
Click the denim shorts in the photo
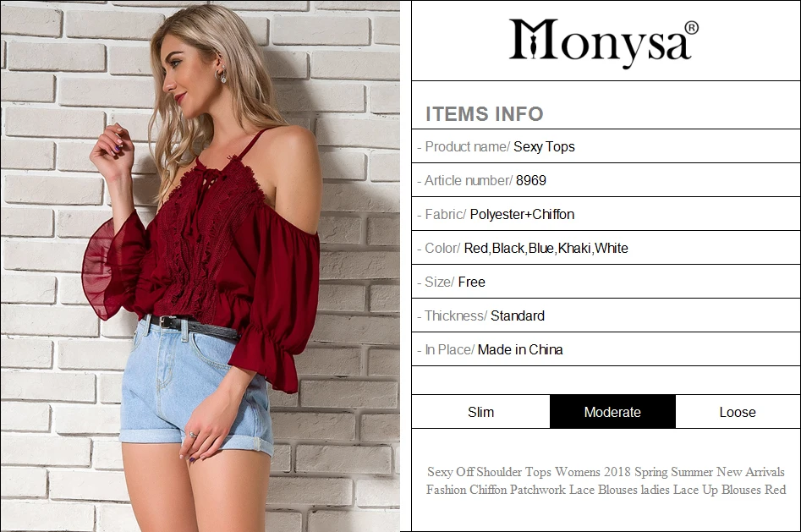(197, 386)
